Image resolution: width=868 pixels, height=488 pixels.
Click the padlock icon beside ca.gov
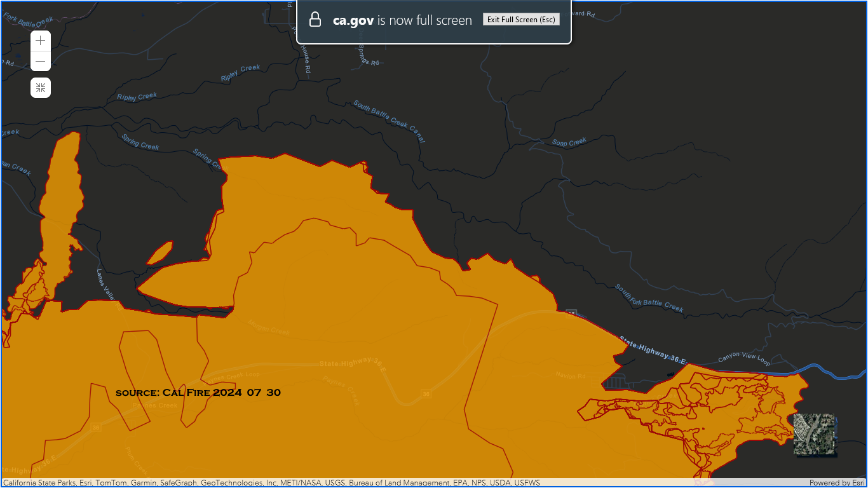[315, 20]
